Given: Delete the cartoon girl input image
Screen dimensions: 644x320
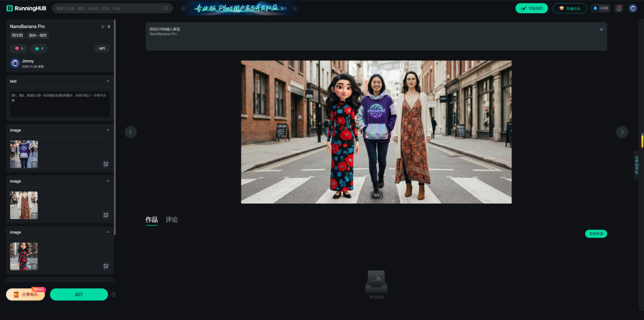Looking at the screenshot, I should pyautogui.click(x=34, y=266).
